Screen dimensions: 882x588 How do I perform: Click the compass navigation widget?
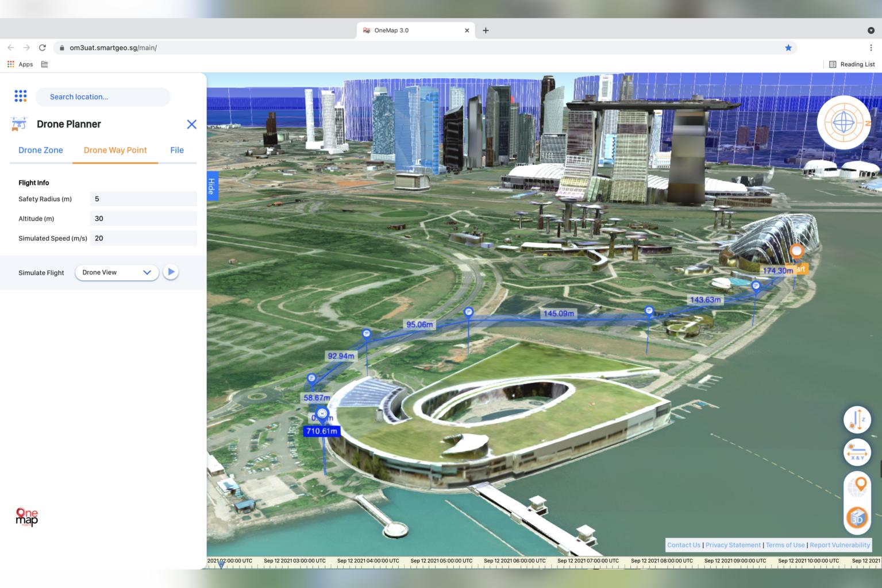(843, 123)
